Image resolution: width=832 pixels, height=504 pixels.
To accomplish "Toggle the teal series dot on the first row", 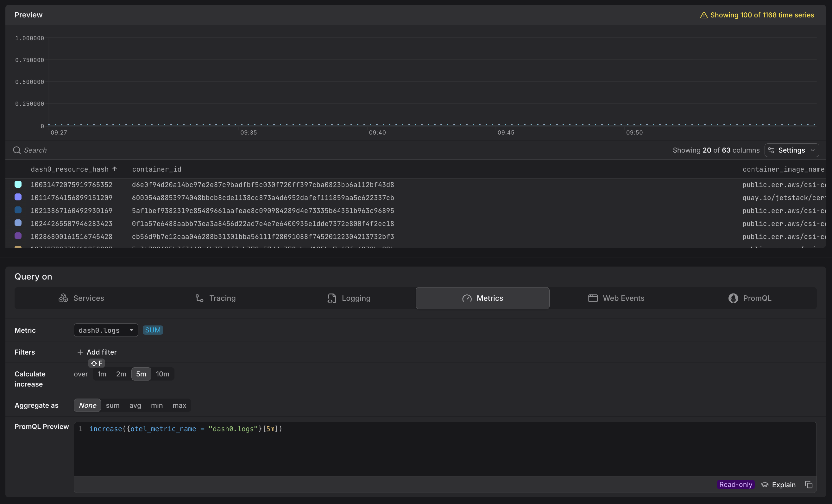I will [x=18, y=184].
